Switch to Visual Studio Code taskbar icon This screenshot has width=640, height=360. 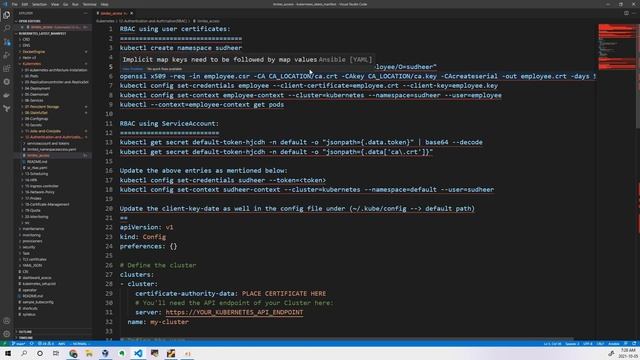pyautogui.click(x=138, y=353)
